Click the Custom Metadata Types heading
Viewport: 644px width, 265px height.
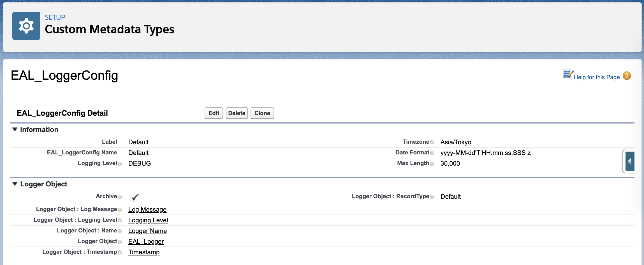[110, 29]
